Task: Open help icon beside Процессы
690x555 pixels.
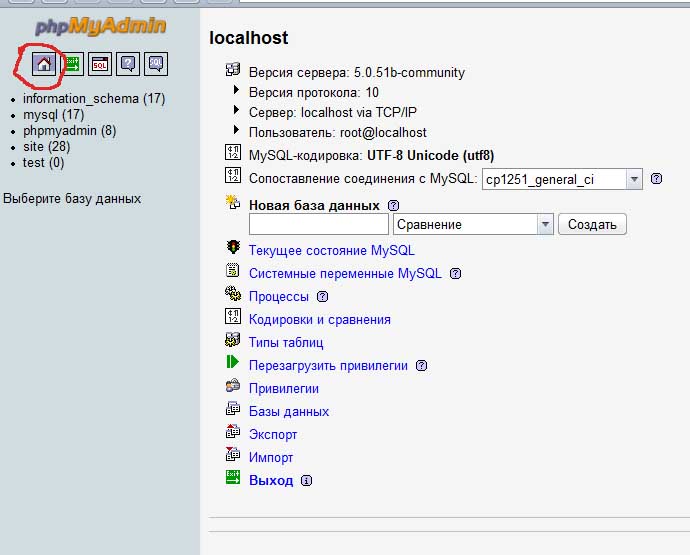Action: click(x=323, y=297)
